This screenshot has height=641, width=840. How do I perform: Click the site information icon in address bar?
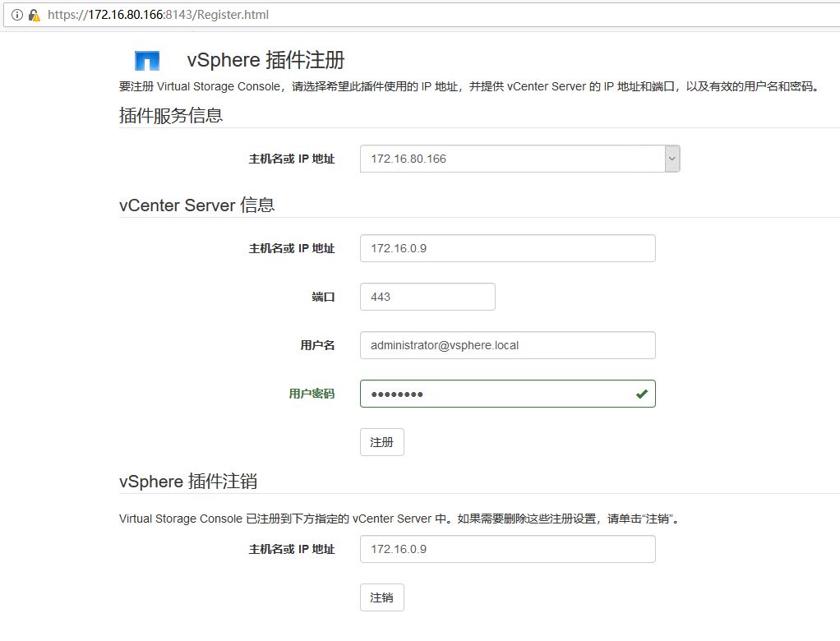[17, 15]
